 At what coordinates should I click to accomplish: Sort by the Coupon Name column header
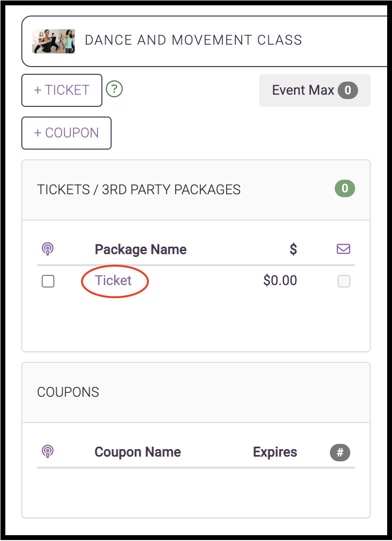[138, 452]
